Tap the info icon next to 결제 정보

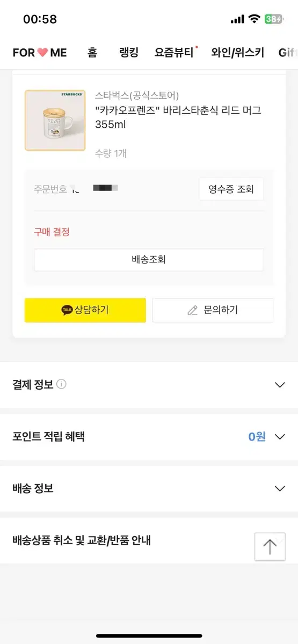(62, 384)
